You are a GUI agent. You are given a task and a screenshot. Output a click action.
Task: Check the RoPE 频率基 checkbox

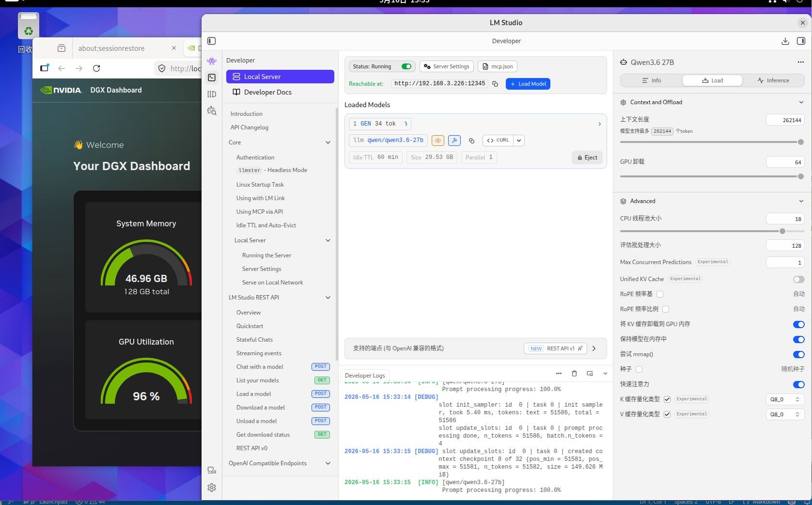660,294
